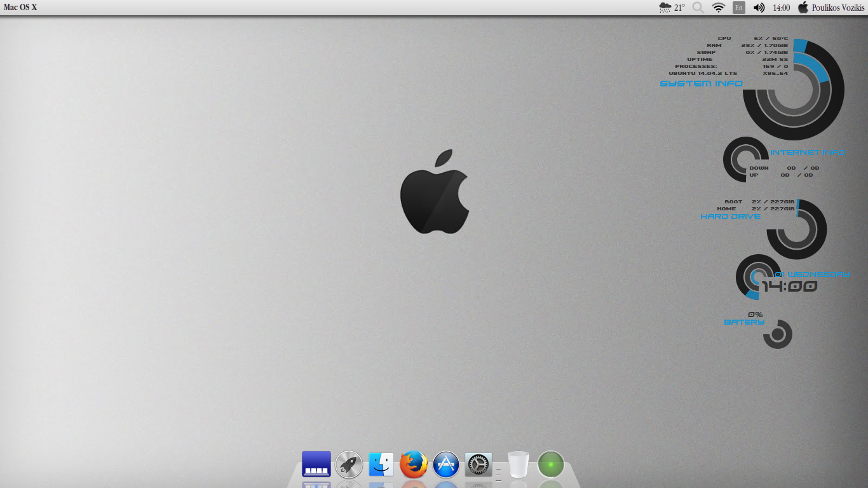
Task: Click the UP 0B / 0B line
Action: pos(781,175)
